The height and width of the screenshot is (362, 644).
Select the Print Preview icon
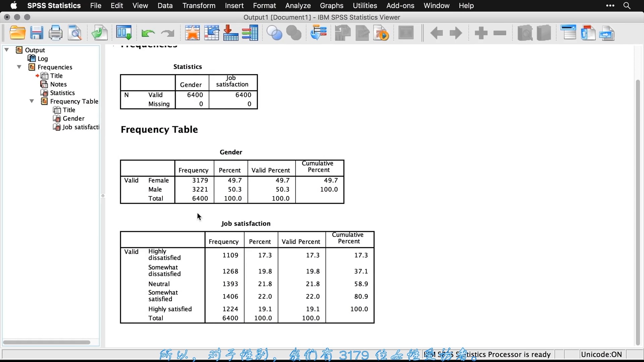pos(75,33)
